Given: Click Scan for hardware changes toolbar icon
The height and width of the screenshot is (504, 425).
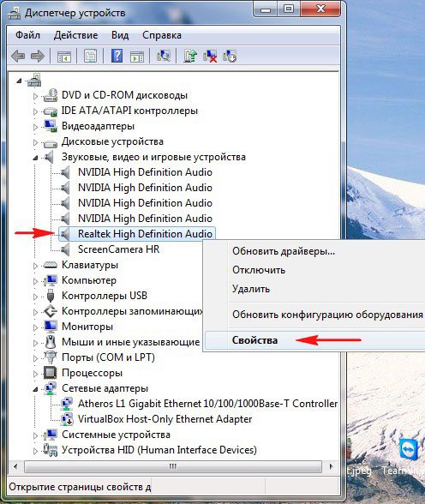Looking at the screenshot, I should point(164,56).
